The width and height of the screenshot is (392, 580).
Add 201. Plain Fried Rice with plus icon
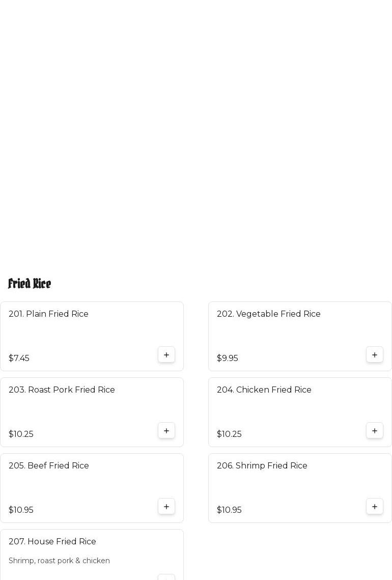(x=166, y=355)
